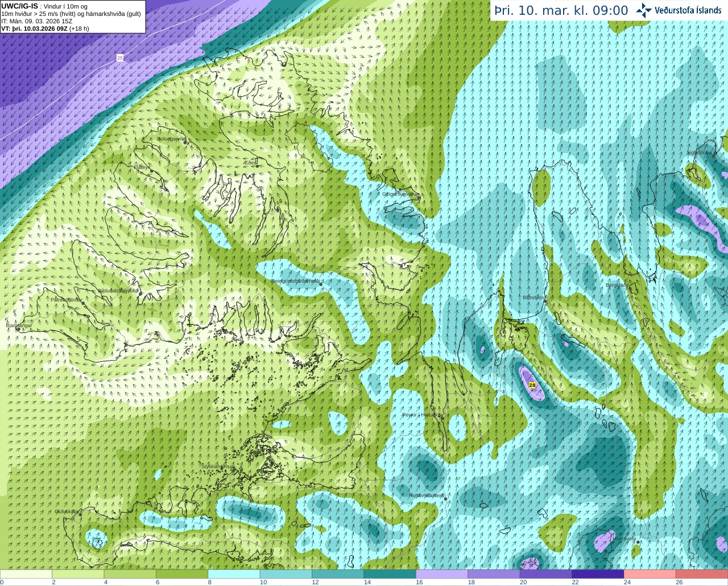Click the 12–14 m/s legend swatch
This screenshot has height=586, width=728.
click(x=338, y=574)
